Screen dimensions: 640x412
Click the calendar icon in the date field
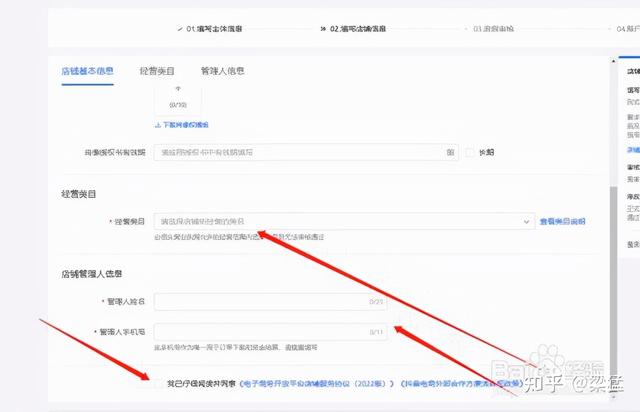click(x=450, y=153)
